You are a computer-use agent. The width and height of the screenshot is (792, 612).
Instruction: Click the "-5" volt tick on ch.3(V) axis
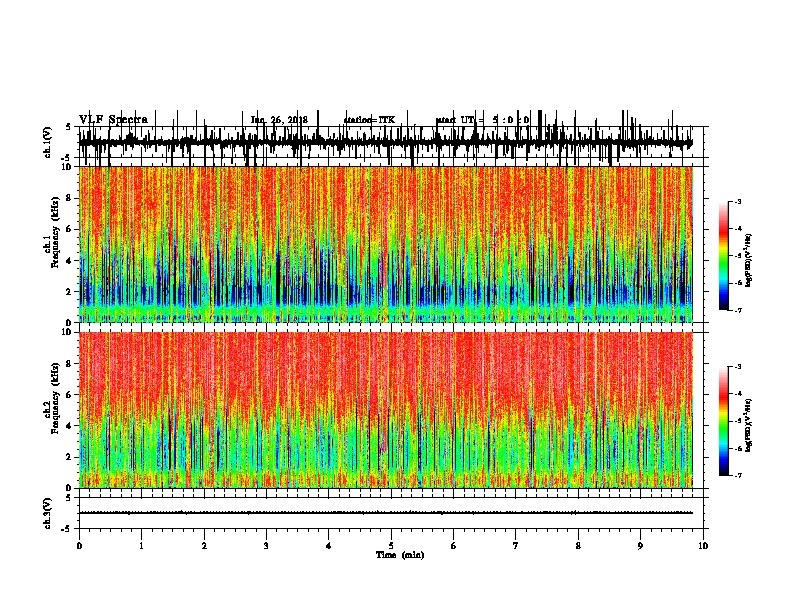[67, 529]
